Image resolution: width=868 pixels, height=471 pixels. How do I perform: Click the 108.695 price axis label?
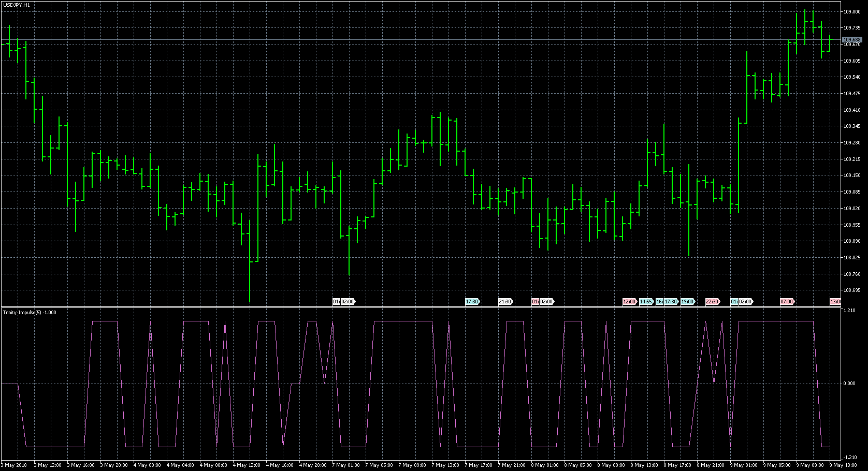pyautogui.click(x=852, y=290)
